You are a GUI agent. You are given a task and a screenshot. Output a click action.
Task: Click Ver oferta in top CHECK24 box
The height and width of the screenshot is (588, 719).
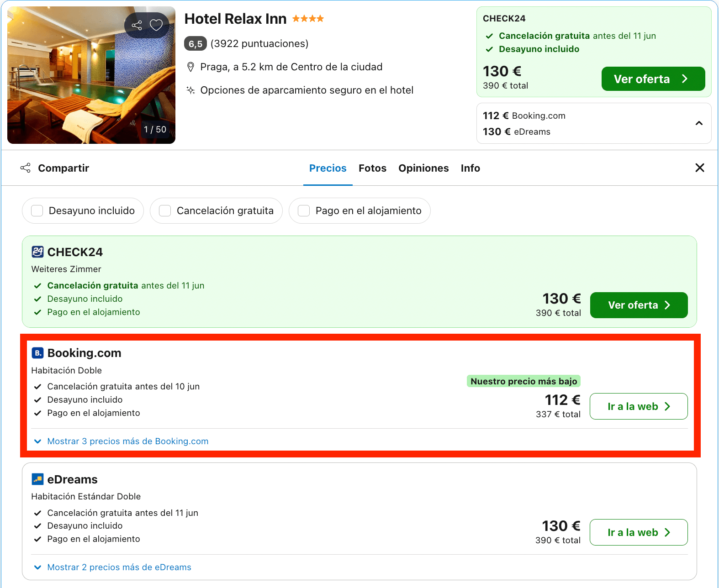tap(653, 79)
